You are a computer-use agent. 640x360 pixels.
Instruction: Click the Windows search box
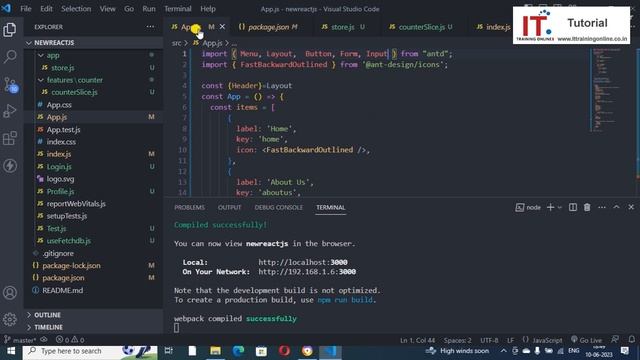pyautogui.click(x=90, y=351)
